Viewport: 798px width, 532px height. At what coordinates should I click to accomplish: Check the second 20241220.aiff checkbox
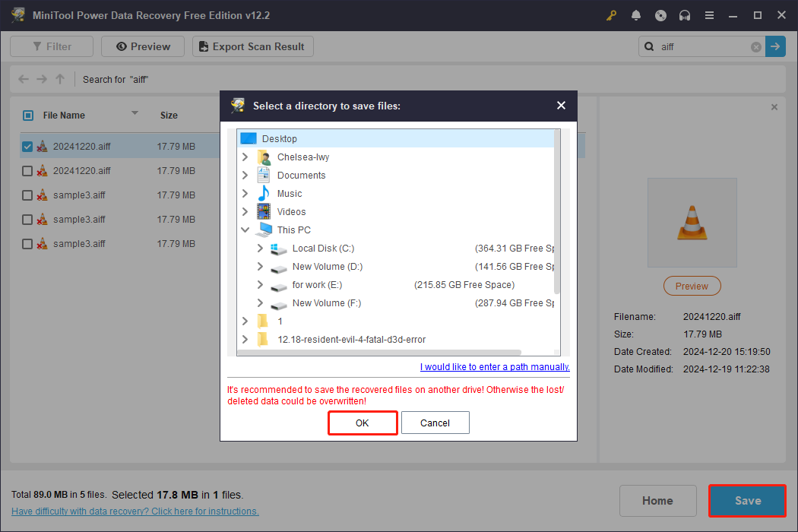pos(27,171)
